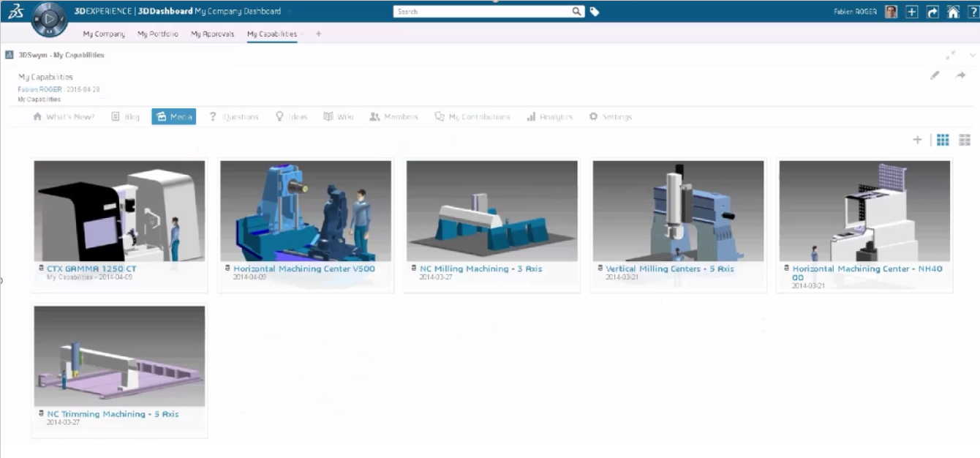Switch to My Company tab
Viewport: 980px width, 458px height.
point(104,34)
